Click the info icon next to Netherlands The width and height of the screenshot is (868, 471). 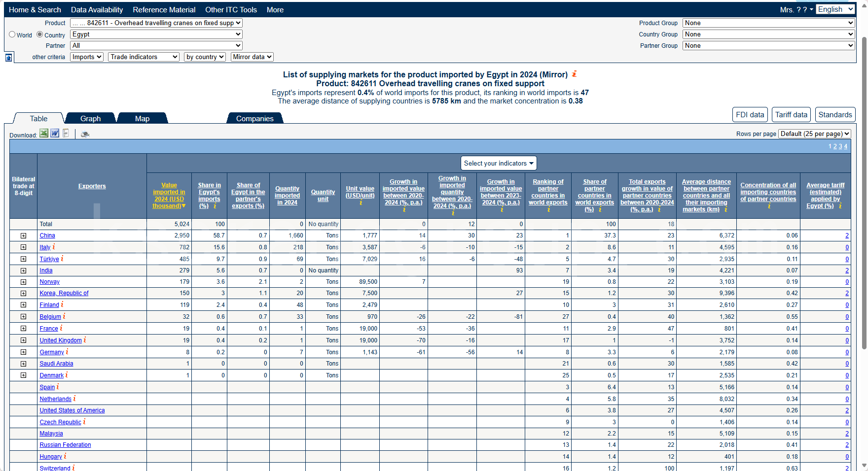click(74, 399)
